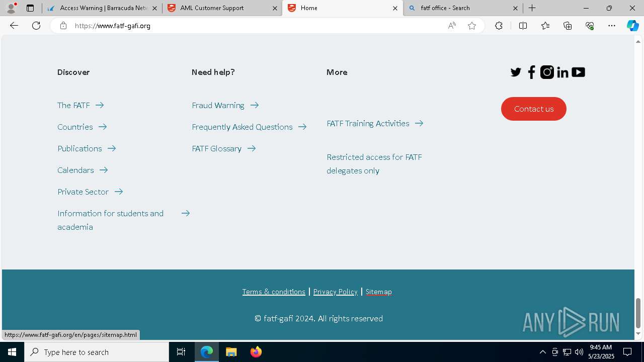
Task: Open taskbar clock 9:45 AM
Action: pos(601,352)
